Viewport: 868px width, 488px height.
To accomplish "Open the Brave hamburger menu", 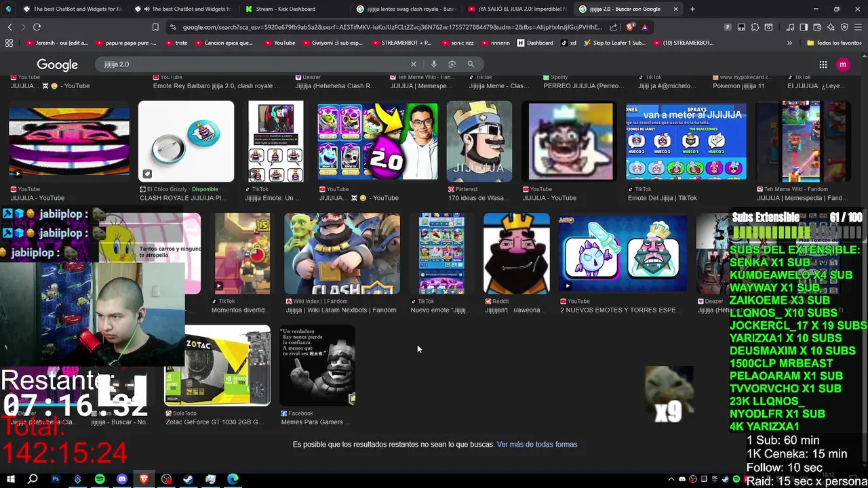I will pyautogui.click(x=858, y=27).
